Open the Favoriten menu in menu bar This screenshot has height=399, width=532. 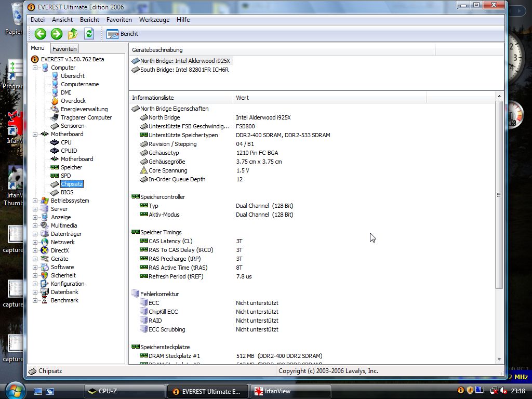point(119,20)
